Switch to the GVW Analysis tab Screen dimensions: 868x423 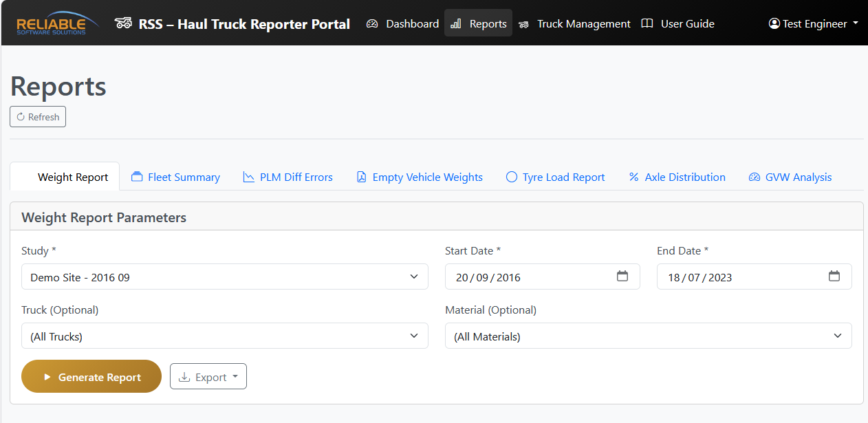(x=790, y=177)
